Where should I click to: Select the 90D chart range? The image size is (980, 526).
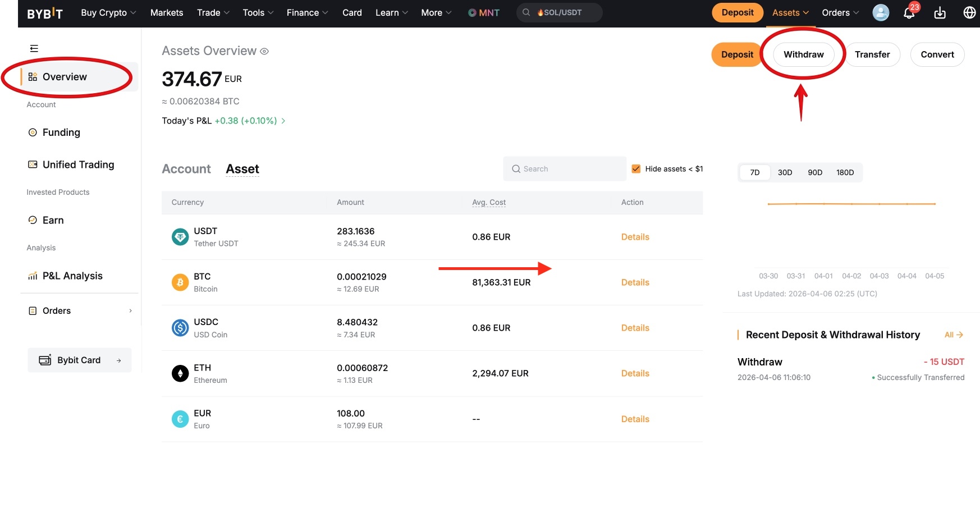coord(815,172)
